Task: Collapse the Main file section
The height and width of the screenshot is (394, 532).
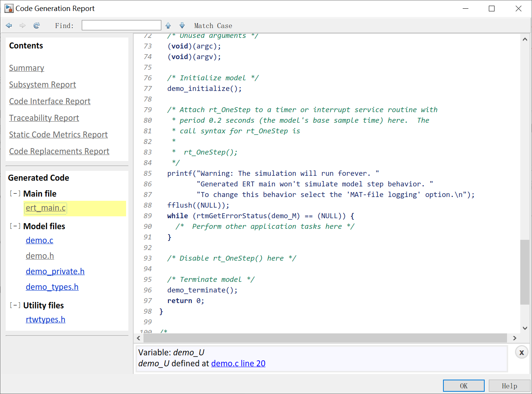Action: click(15, 194)
